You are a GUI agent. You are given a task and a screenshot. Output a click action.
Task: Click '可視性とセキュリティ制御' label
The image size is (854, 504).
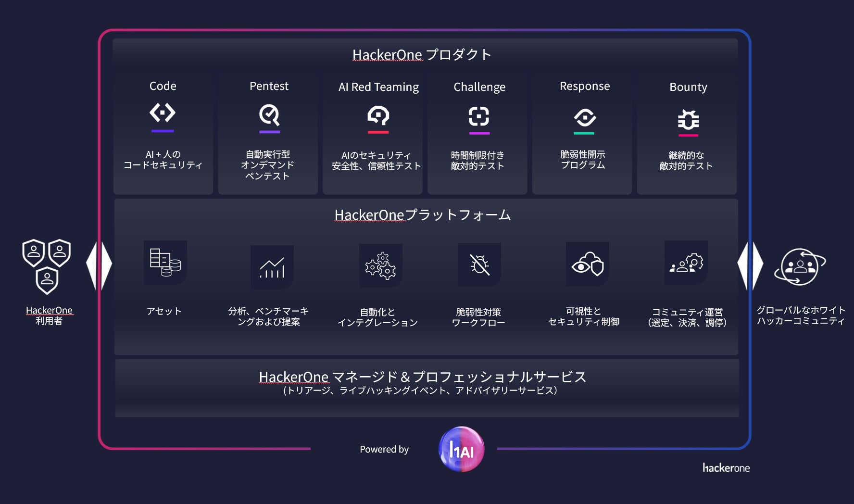coord(584,316)
